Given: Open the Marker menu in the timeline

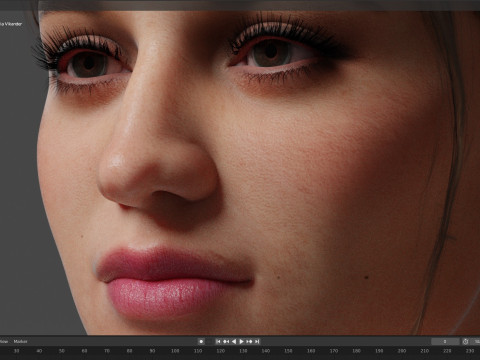Looking at the screenshot, I should [x=20, y=341].
